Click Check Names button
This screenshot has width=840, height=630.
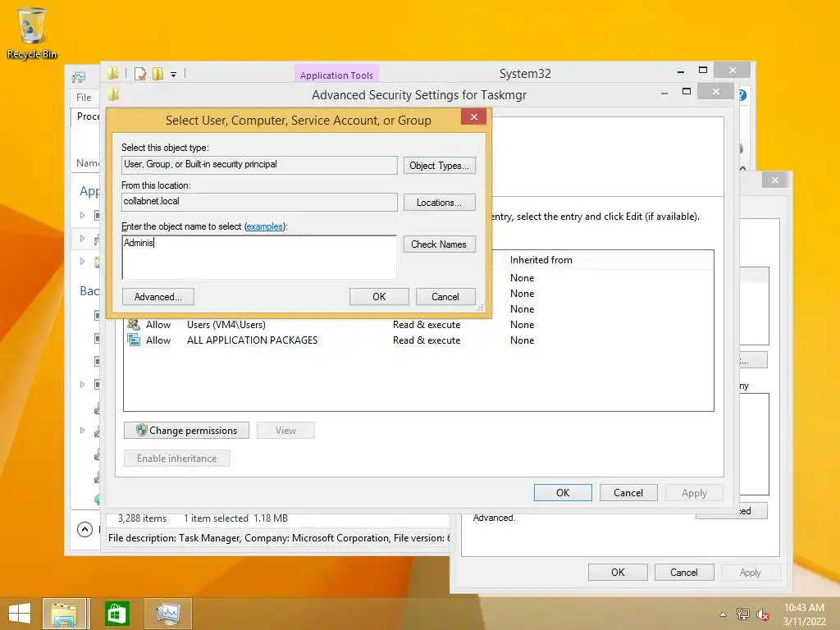[440, 244]
